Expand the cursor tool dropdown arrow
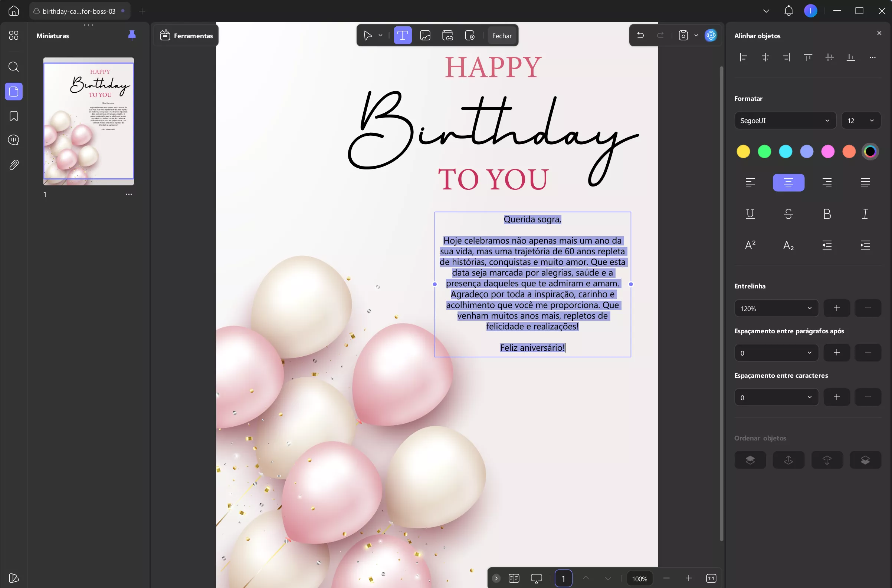The height and width of the screenshot is (588, 892). [x=381, y=36]
